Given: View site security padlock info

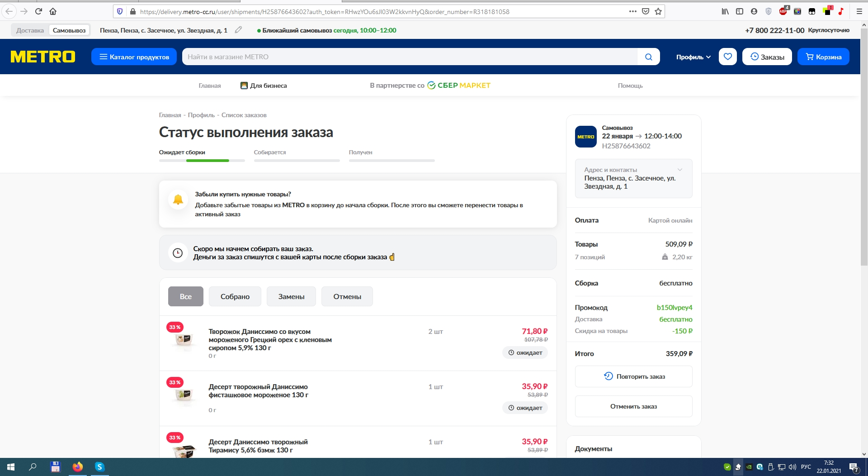Looking at the screenshot, I should tap(133, 11).
